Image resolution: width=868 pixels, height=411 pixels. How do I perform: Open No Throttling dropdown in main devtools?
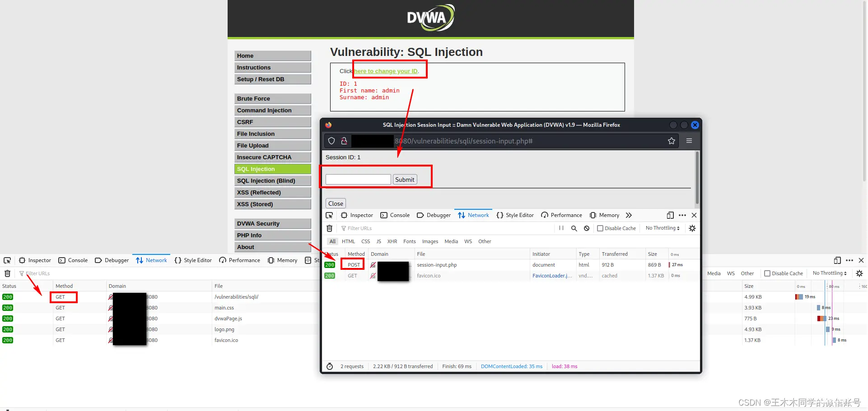click(830, 273)
